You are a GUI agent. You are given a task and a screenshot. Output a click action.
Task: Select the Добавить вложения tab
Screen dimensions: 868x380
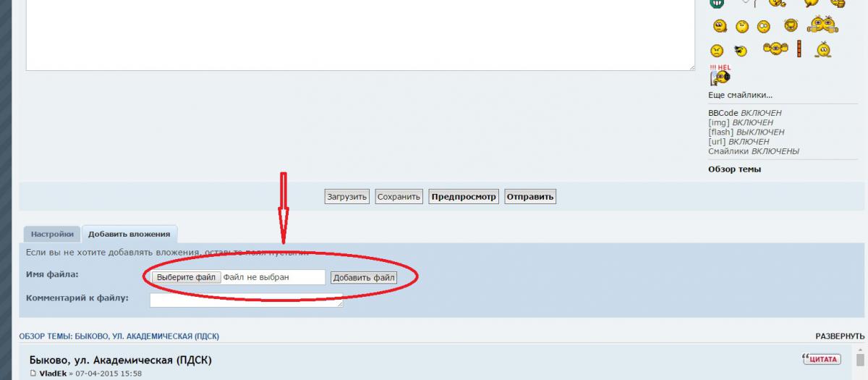pos(129,235)
